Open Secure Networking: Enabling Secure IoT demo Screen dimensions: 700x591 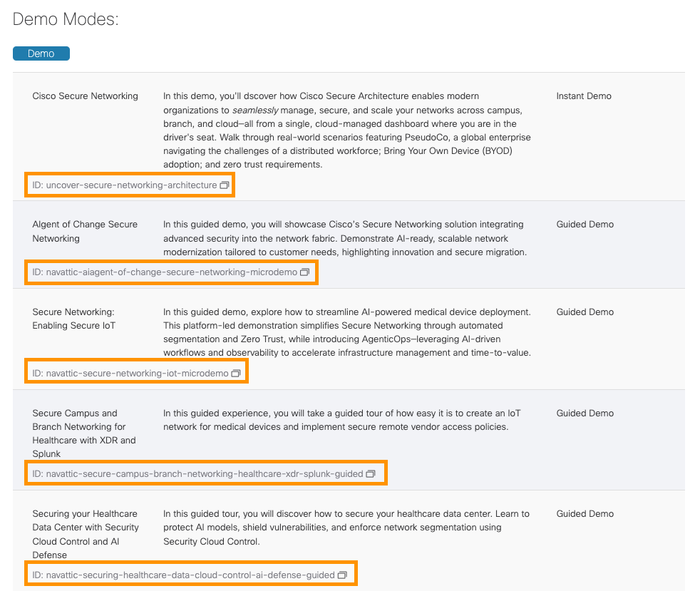(x=74, y=319)
